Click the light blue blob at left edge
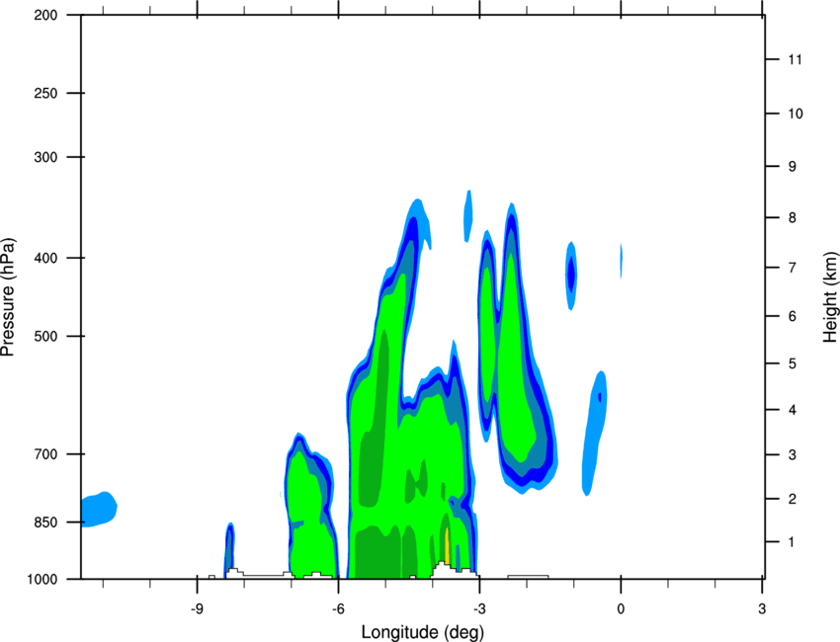The height and width of the screenshot is (642, 840). [99, 510]
